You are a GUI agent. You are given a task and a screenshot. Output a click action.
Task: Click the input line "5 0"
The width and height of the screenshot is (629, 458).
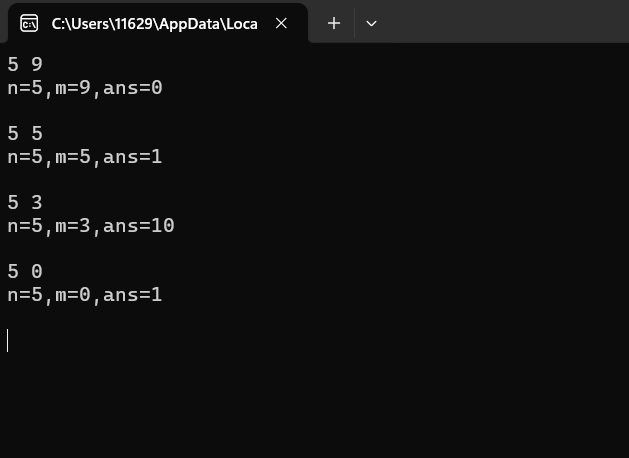click(25, 272)
